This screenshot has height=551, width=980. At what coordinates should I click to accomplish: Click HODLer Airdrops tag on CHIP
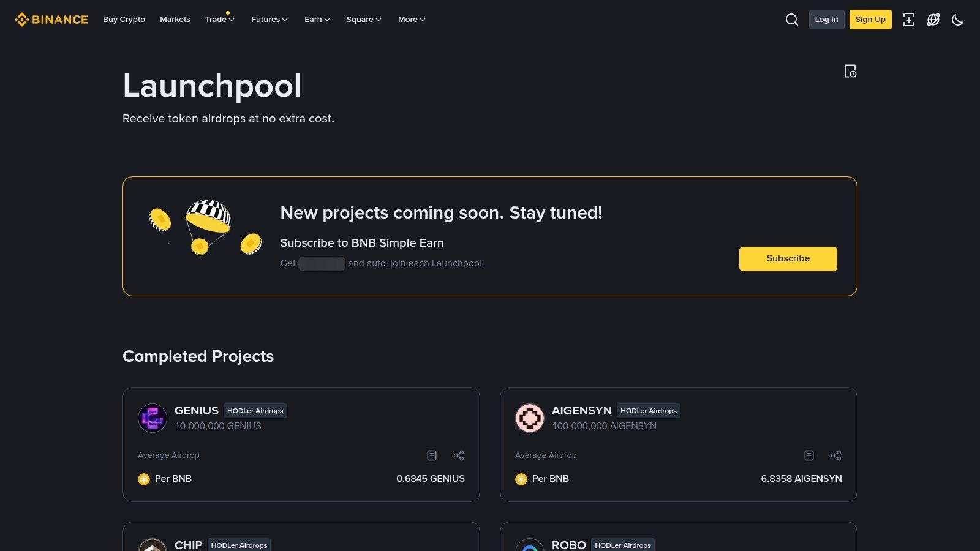(239, 545)
